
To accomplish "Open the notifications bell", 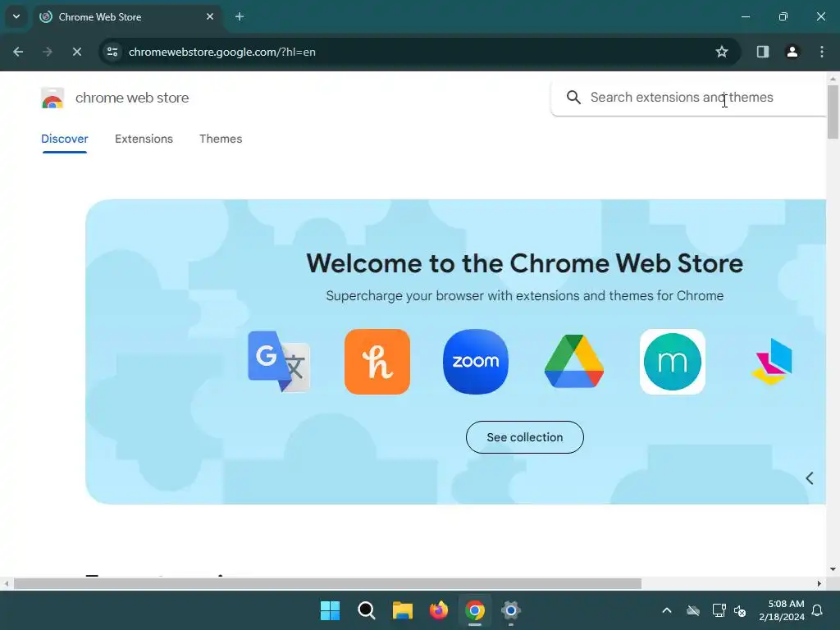I will (818, 610).
